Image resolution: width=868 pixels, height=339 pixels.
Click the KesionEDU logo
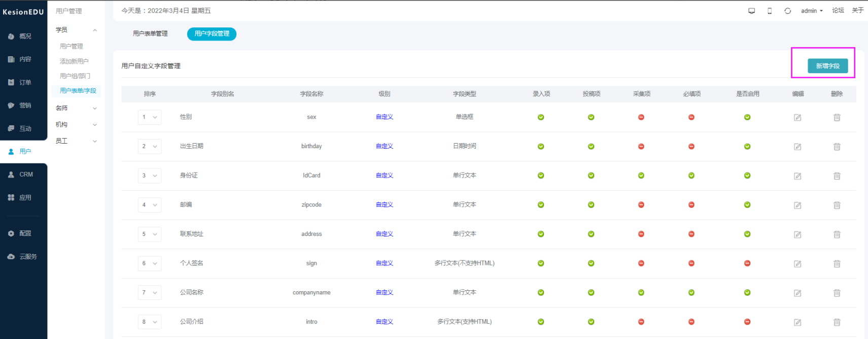(x=23, y=12)
